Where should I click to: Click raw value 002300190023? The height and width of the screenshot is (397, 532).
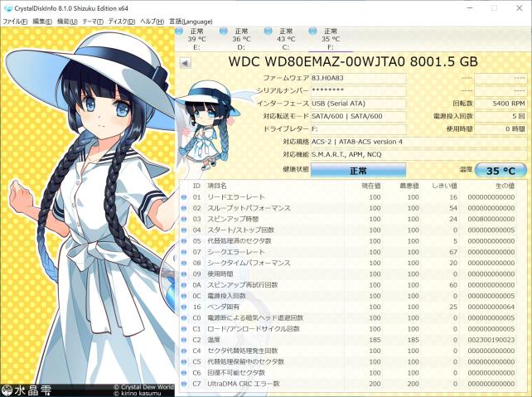click(491, 340)
